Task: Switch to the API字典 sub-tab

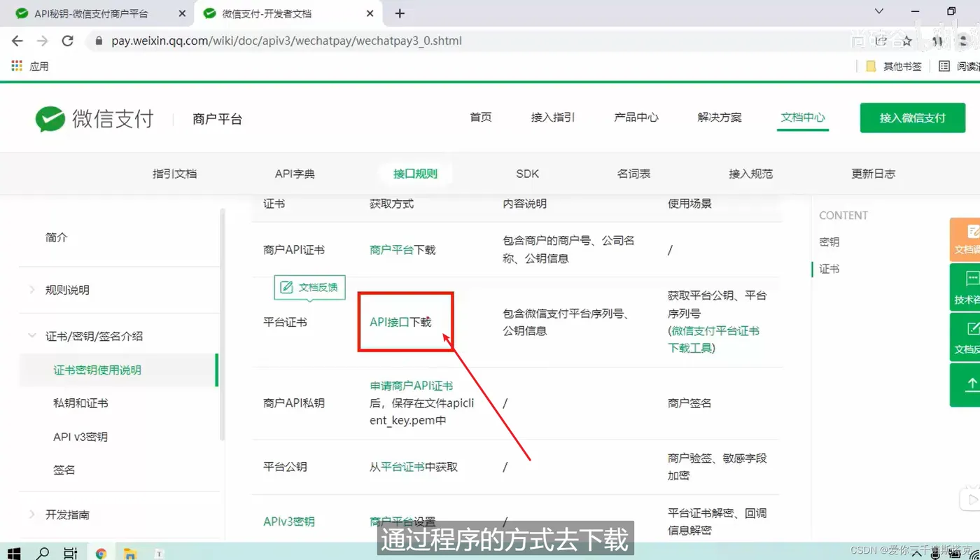Action: coord(295,174)
